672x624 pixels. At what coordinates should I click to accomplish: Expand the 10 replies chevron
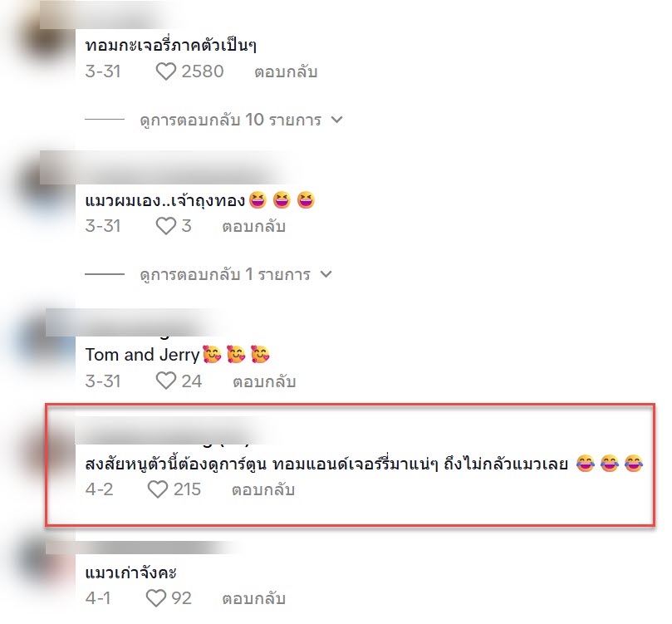pos(337,120)
